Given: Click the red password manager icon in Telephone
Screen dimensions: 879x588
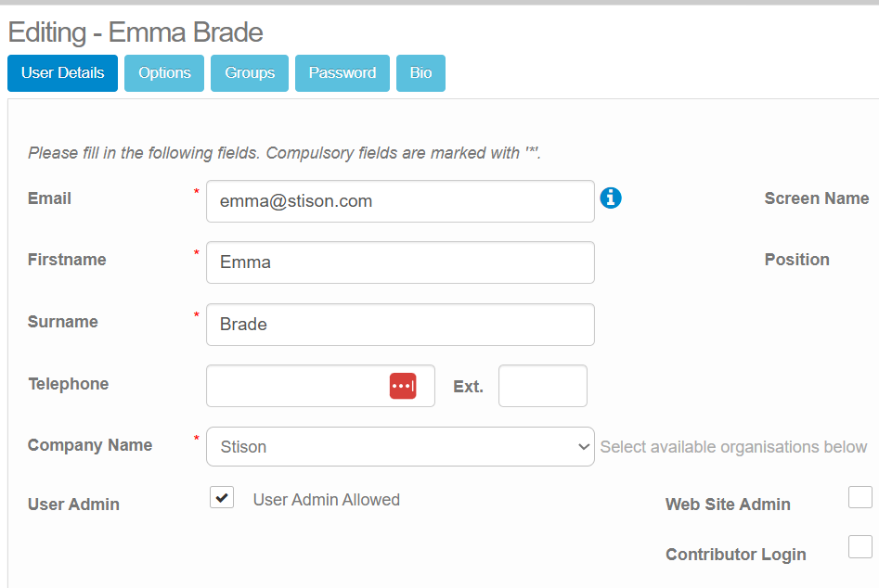Looking at the screenshot, I should [403, 386].
